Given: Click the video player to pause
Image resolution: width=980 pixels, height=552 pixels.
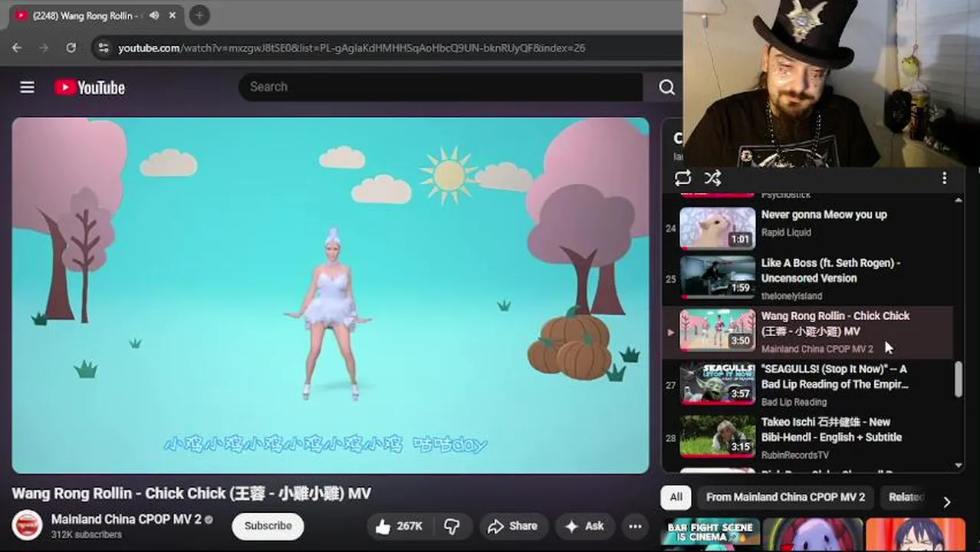Looking at the screenshot, I should [331, 295].
